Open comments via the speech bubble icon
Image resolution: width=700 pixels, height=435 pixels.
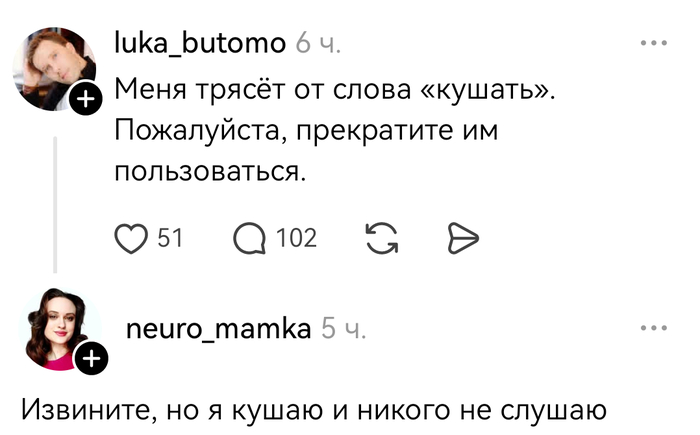tap(249, 237)
